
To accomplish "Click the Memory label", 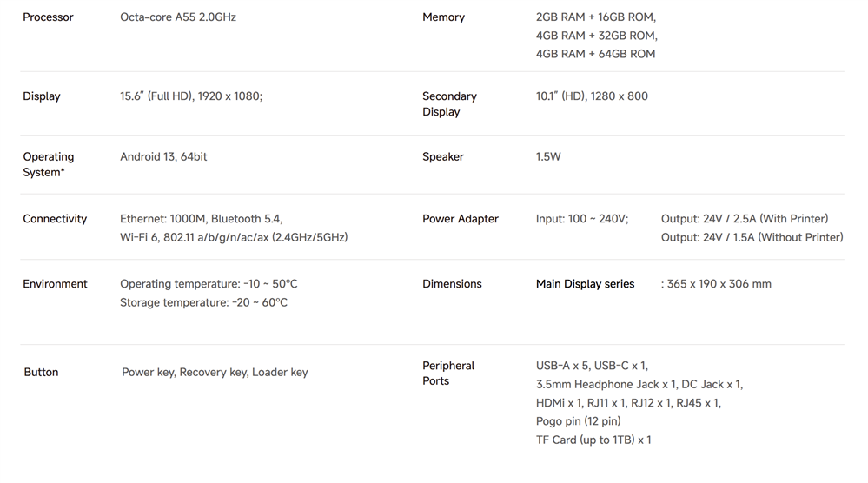I will click(x=443, y=17).
